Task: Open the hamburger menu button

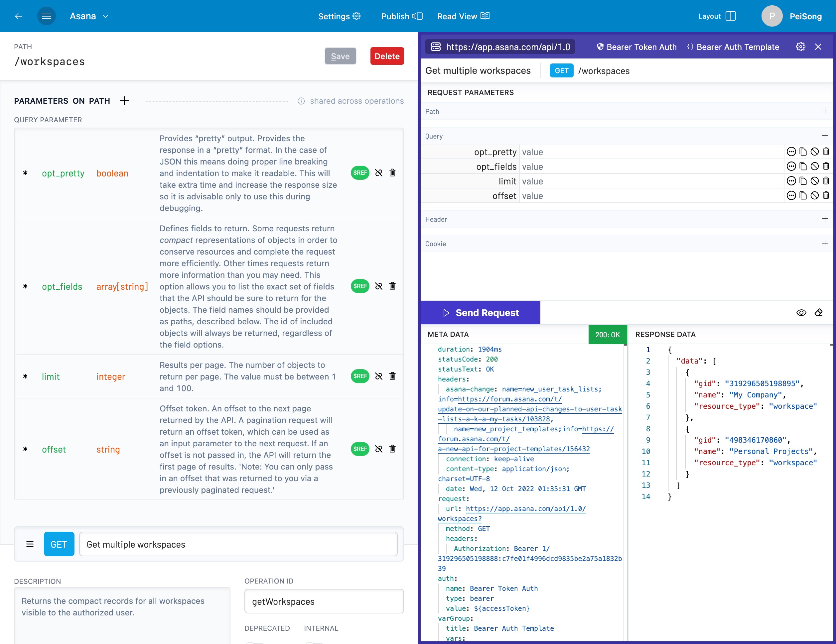Action: click(46, 16)
